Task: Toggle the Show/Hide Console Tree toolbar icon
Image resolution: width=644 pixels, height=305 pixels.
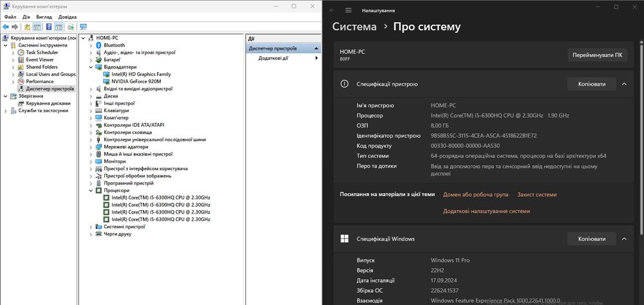Action: tap(37, 26)
